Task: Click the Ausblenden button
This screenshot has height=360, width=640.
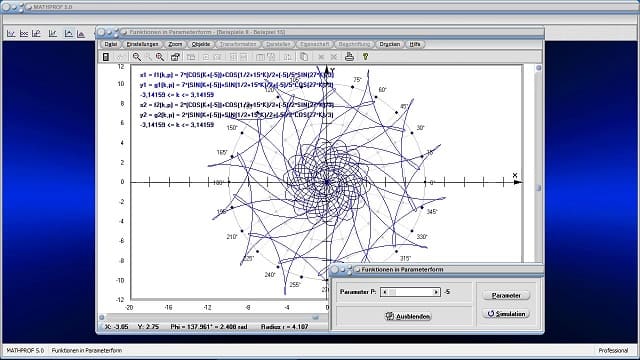Action: pos(408,316)
